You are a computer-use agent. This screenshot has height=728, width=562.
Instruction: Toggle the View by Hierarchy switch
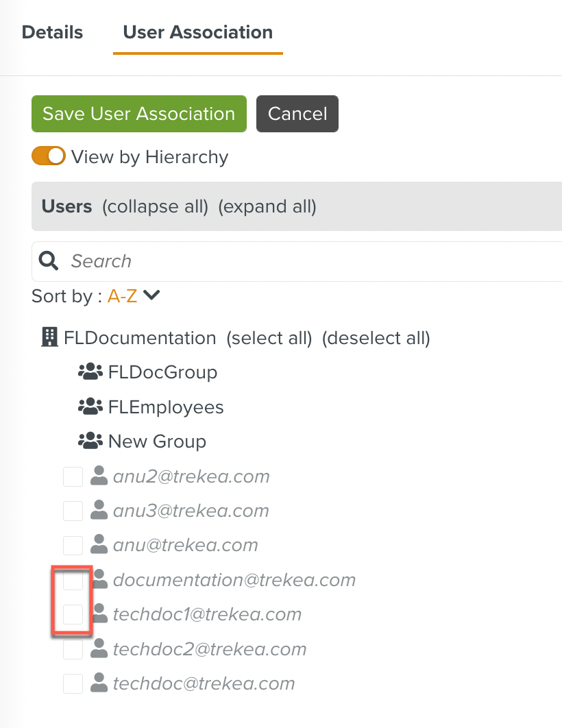coord(48,156)
